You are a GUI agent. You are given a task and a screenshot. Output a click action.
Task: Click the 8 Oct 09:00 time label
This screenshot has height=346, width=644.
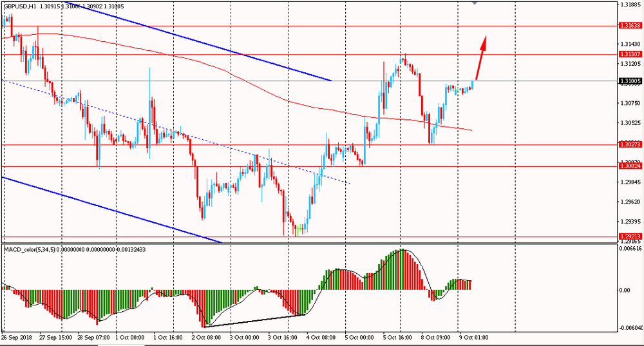(x=436, y=338)
